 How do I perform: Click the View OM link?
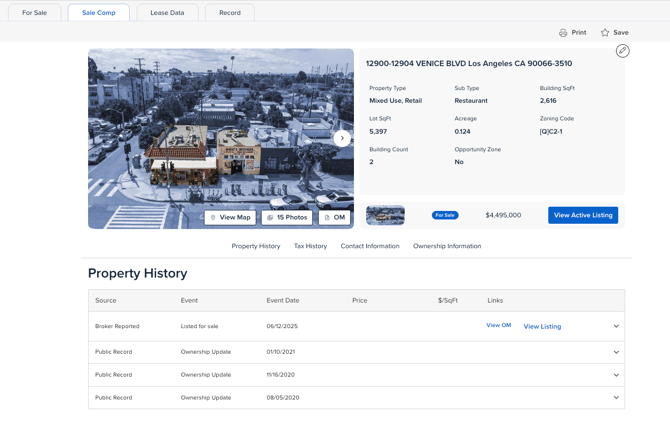coord(498,325)
